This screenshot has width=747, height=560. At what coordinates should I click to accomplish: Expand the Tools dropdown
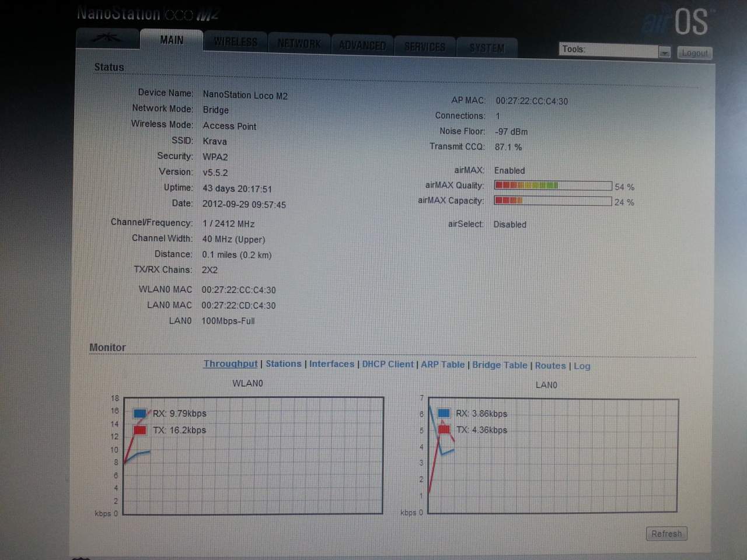coord(615,50)
